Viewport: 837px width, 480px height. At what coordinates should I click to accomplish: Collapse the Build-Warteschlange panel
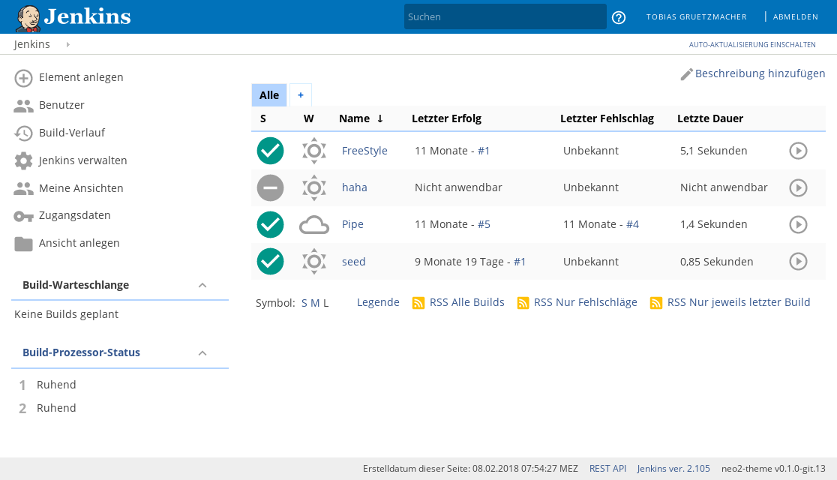click(x=202, y=285)
